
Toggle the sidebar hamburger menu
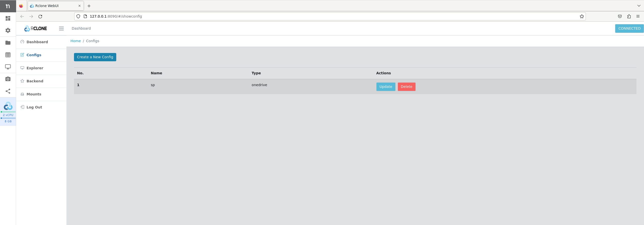coord(61,28)
